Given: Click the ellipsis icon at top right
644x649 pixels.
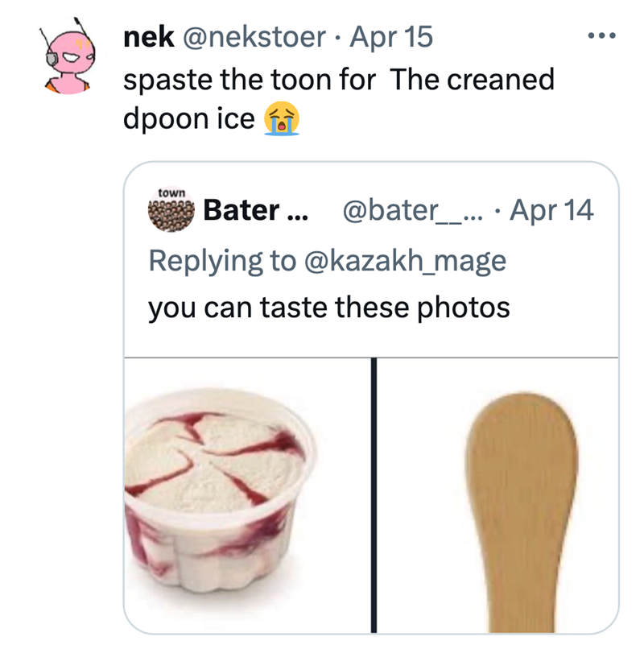Looking at the screenshot, I should pos(601,36).
